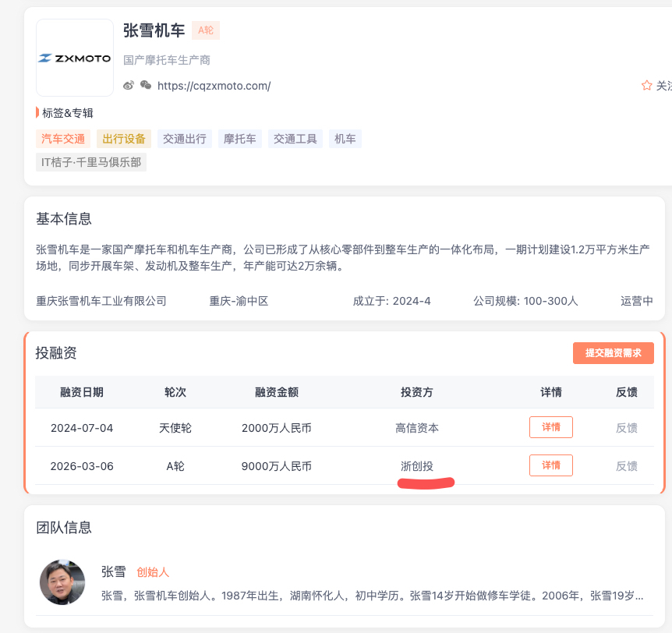
Task: Click 反馈 for the 2026-03-06 round
Action: pos(627,466)
